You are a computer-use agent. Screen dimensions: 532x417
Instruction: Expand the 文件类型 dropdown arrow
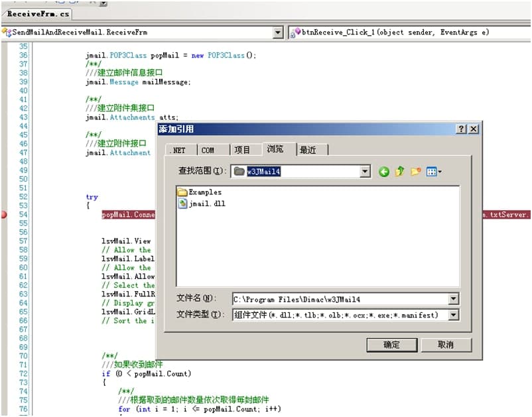click(454, 315)
